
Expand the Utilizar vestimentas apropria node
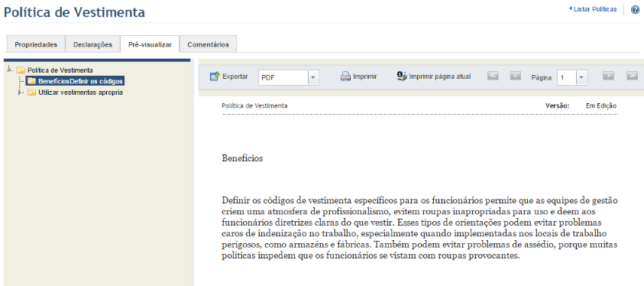20,93
